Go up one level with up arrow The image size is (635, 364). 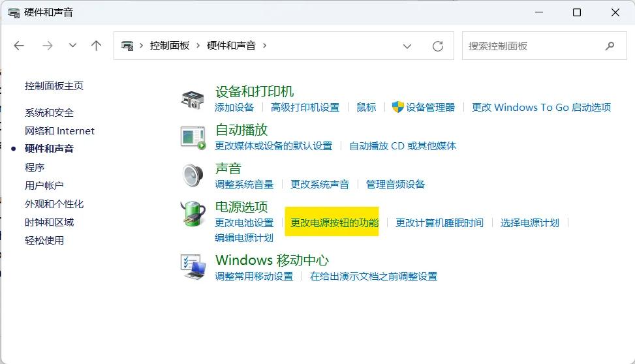click(x=96, y=46)
